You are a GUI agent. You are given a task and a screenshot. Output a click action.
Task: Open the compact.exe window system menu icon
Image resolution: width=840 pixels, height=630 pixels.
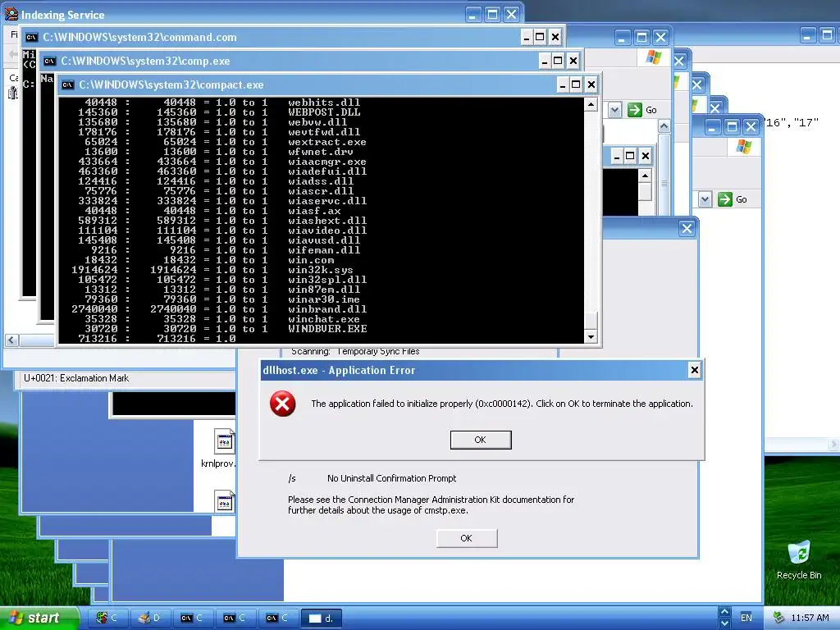coord(67,84)
